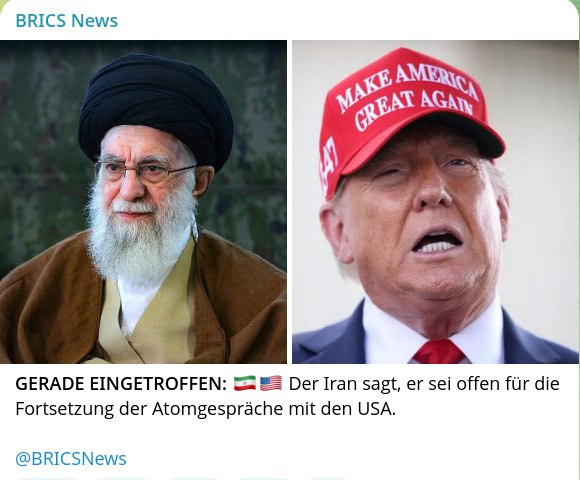Click the bold GERADE EINGETROFFEN headline
This screenshot has height=480, width=580.
pos(121,384)
